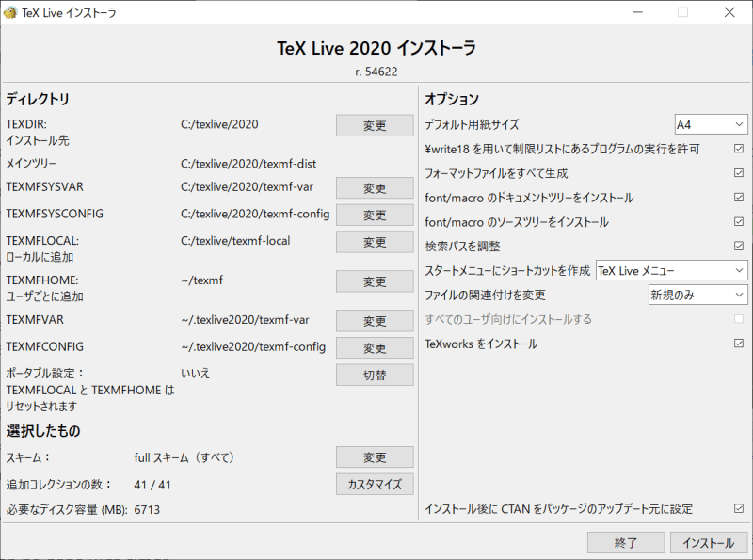
Task: Click インストール to start installation
Action: [x=708, y=543]
